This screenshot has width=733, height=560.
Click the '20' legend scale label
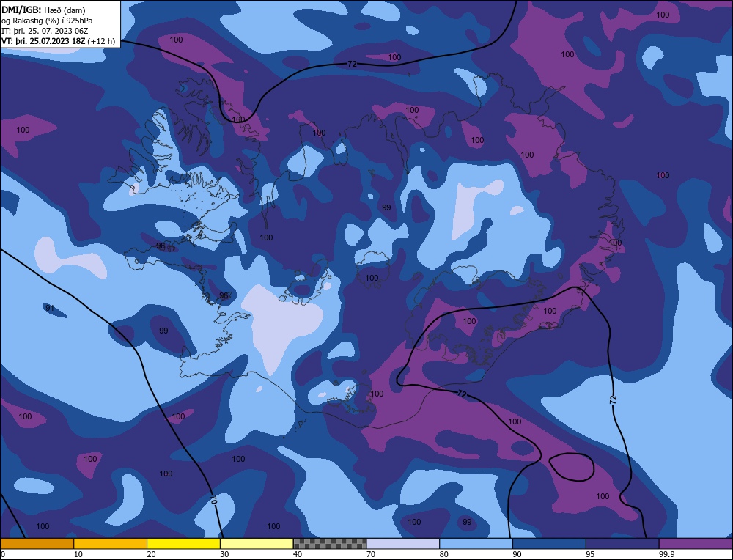(152, 554)
